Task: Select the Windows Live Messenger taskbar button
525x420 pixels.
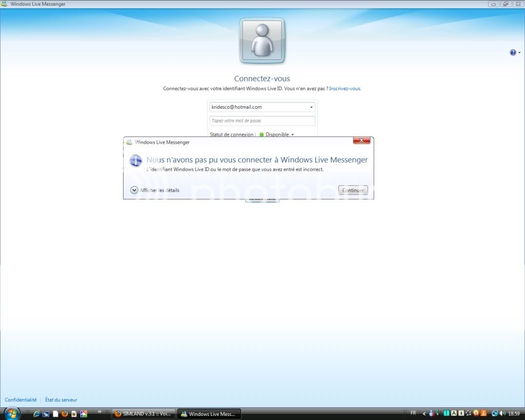Action: coord(209,414)
